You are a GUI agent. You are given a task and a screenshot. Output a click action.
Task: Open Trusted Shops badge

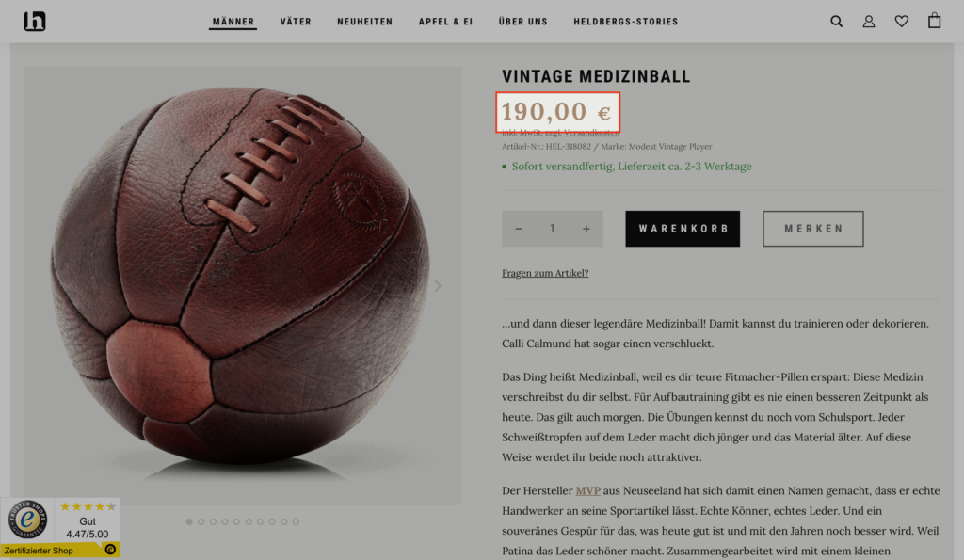click(x=60, y=527)
